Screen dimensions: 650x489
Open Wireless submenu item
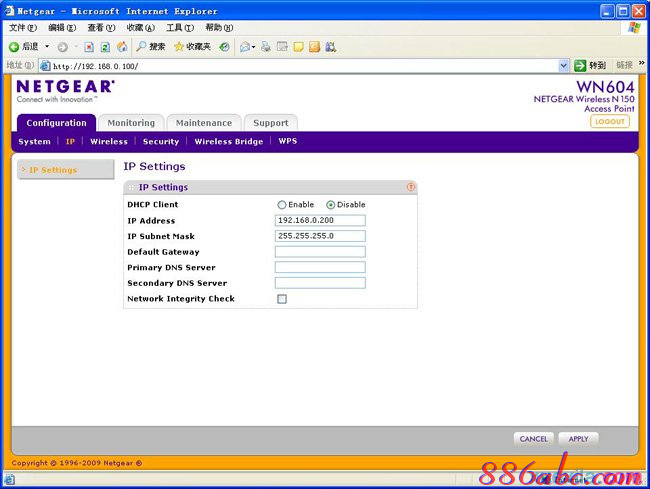pos(109,142)
